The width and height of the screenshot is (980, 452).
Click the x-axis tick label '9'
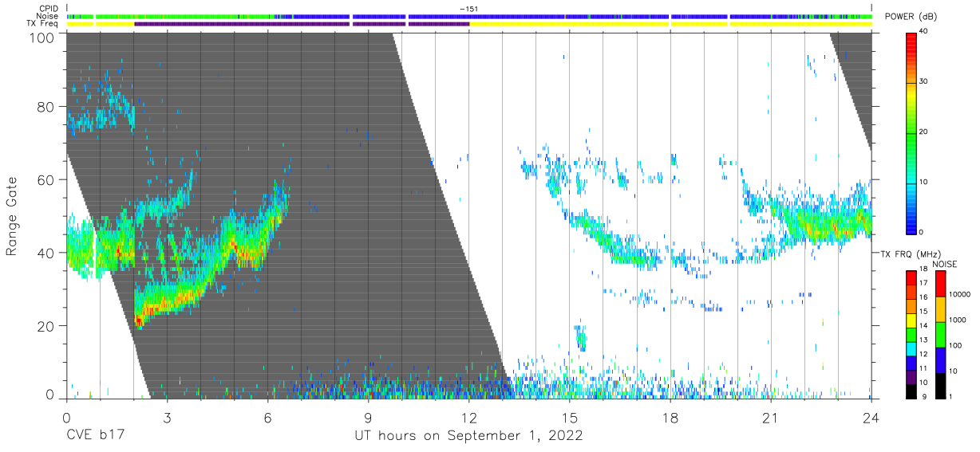pos(368,417)
